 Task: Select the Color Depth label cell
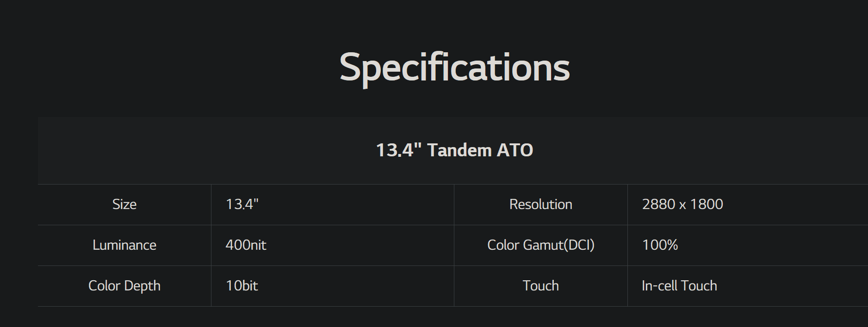(x=124, y=286)
